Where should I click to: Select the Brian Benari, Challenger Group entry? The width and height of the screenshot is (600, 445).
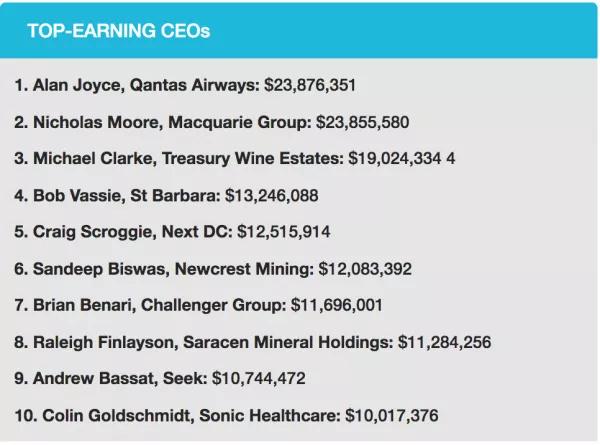pyautogui.click(x=150, y=305)
